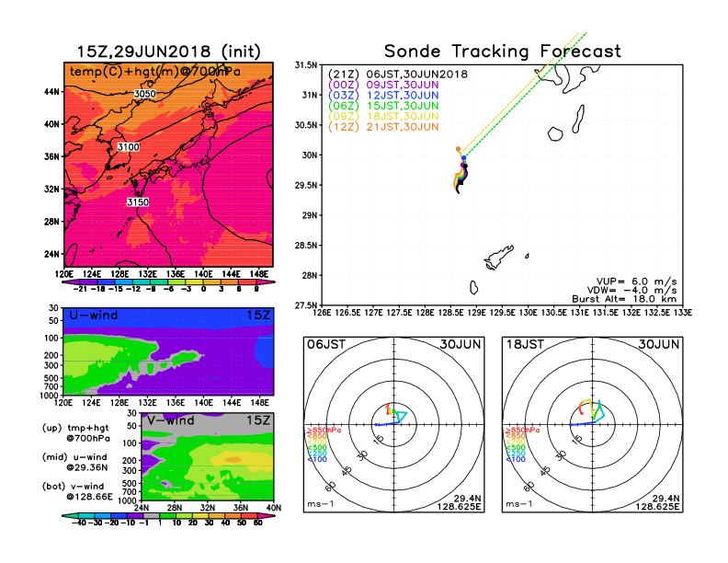Click the 24N axis label on the temperature map
Screen dimensions: 728x563
point(52,254)
